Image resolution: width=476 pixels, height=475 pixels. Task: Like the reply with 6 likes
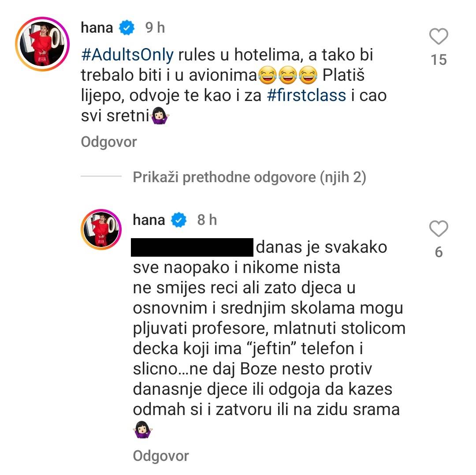point(439,229)
